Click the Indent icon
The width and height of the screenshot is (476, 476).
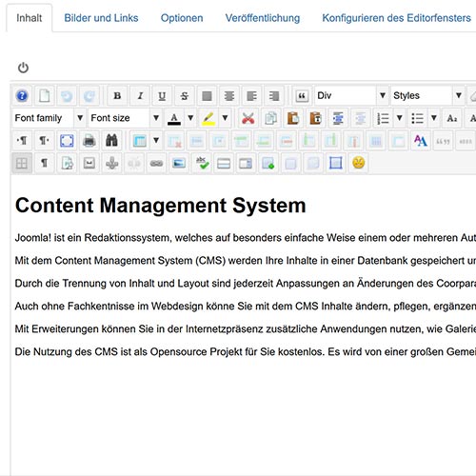pos(338,118)
